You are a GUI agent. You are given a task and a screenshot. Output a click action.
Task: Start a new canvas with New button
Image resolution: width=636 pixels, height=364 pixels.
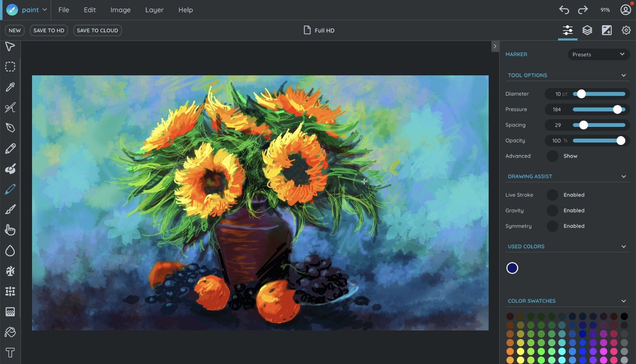14,30
